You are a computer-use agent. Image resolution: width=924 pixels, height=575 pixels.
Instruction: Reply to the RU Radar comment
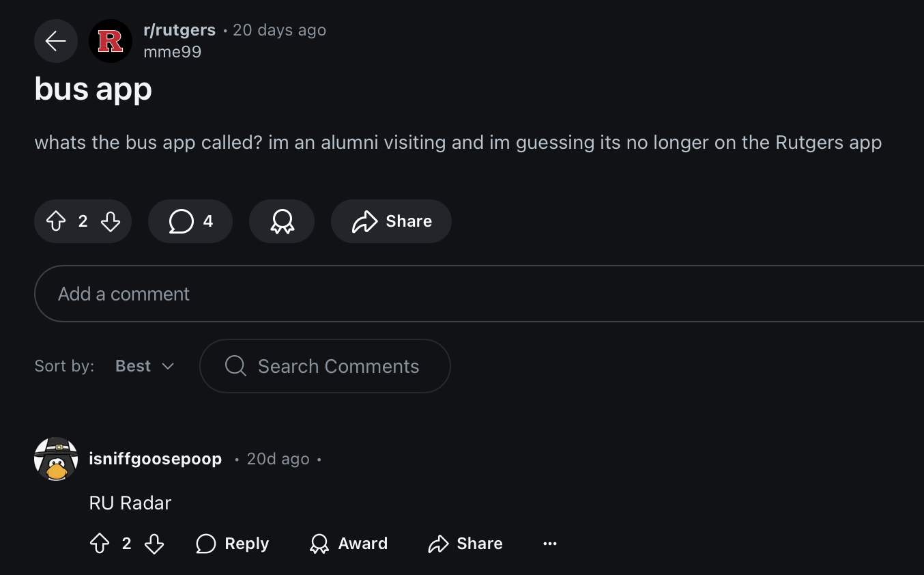233,544
